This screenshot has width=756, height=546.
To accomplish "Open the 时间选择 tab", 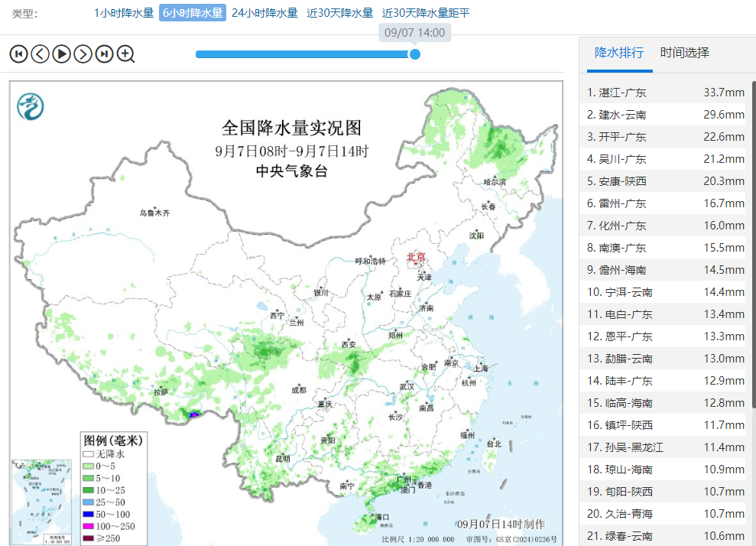I will 685,53.
